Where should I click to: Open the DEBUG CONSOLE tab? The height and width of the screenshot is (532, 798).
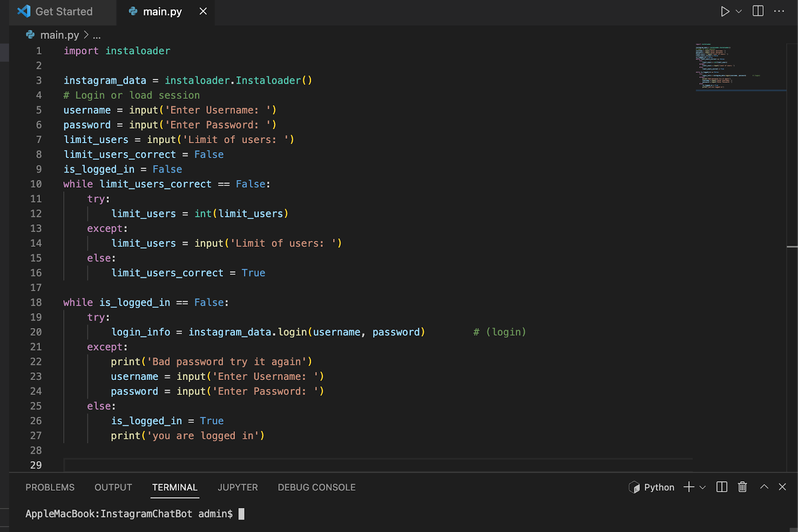[x=316, y=487]
